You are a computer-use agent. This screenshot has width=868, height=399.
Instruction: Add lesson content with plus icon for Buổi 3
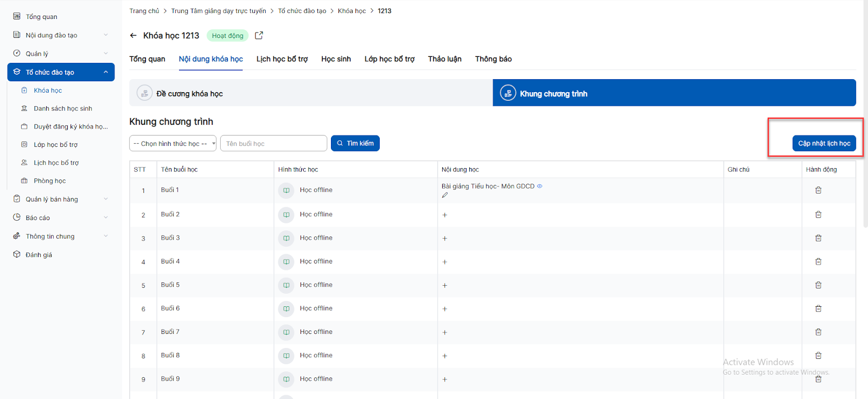click(x=445, y=239)
